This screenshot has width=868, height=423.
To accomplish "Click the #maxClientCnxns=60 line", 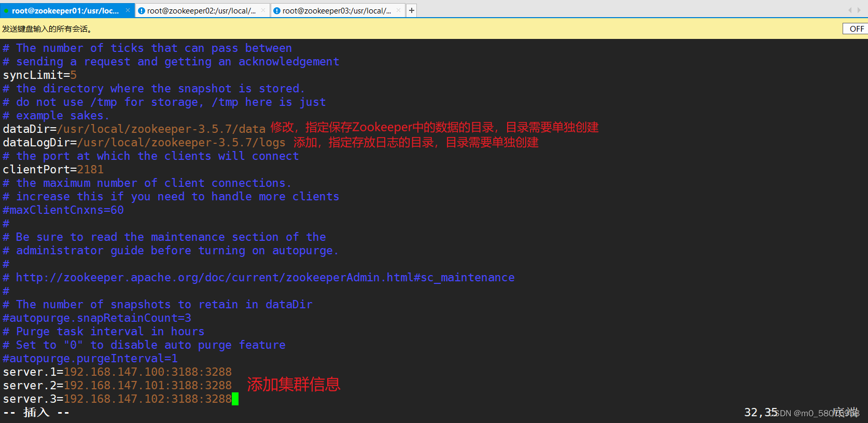I will point(63,210).
